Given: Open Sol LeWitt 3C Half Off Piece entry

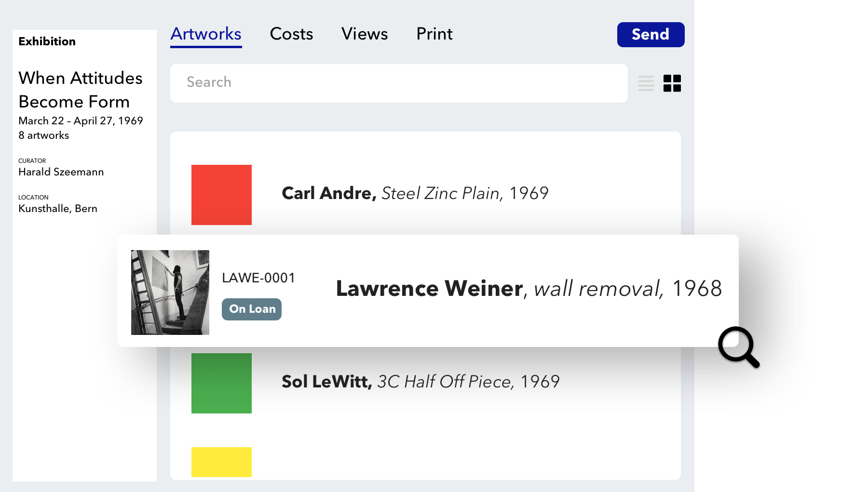Looking at the screenshot, I should click(x=420, y=382).
